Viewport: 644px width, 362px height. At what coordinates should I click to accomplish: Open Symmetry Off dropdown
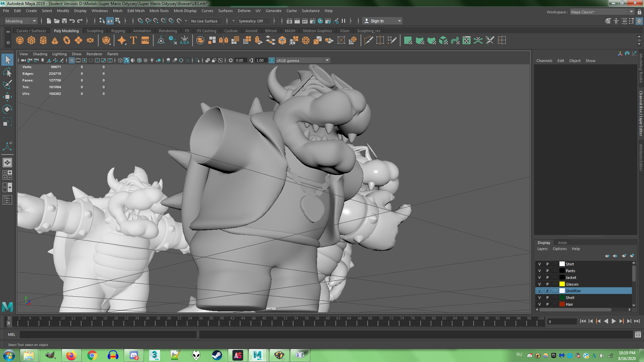click(x=254, y=21)
